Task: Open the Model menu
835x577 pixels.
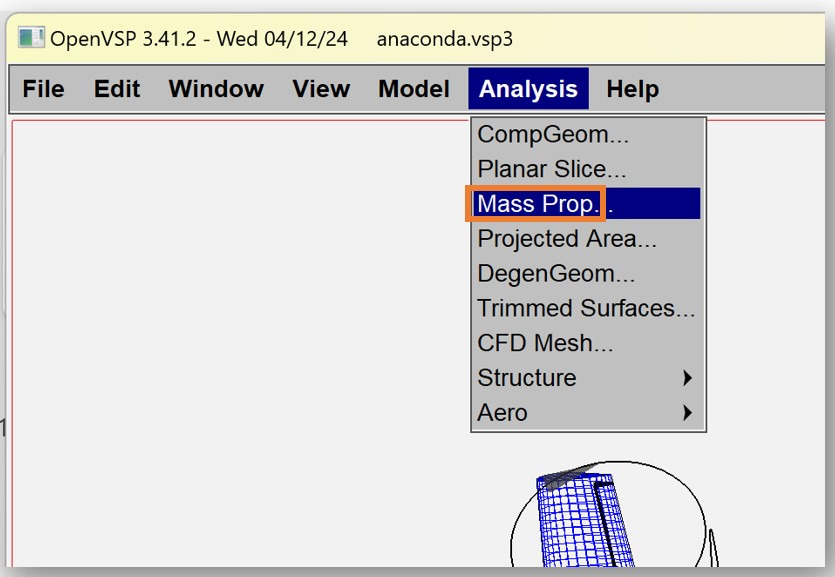Action: click(x=414, y=89)
